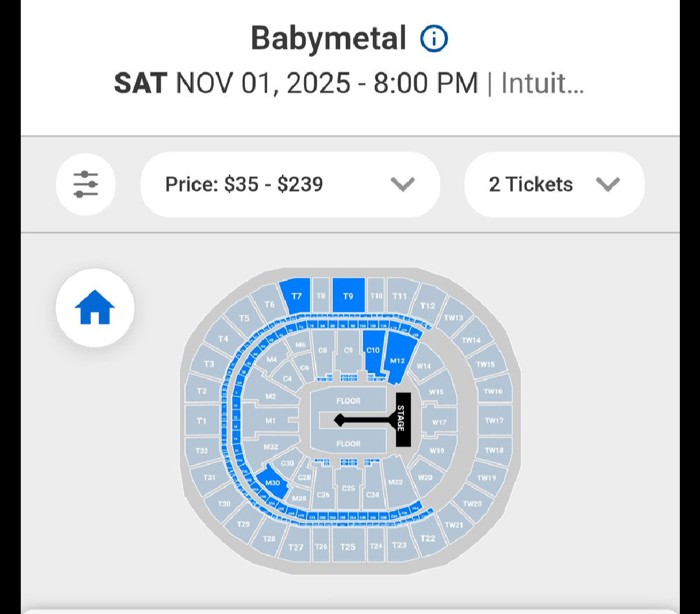Viewport: 700px width, 614px height.
Task: Click the Babymetal event title
Action: [x=328, y=39]
